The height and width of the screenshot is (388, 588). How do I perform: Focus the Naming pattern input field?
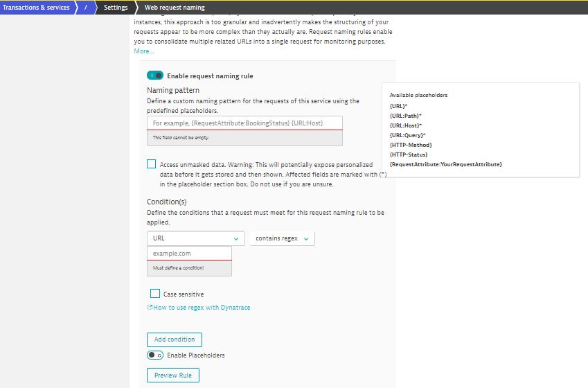coord(244,123)
